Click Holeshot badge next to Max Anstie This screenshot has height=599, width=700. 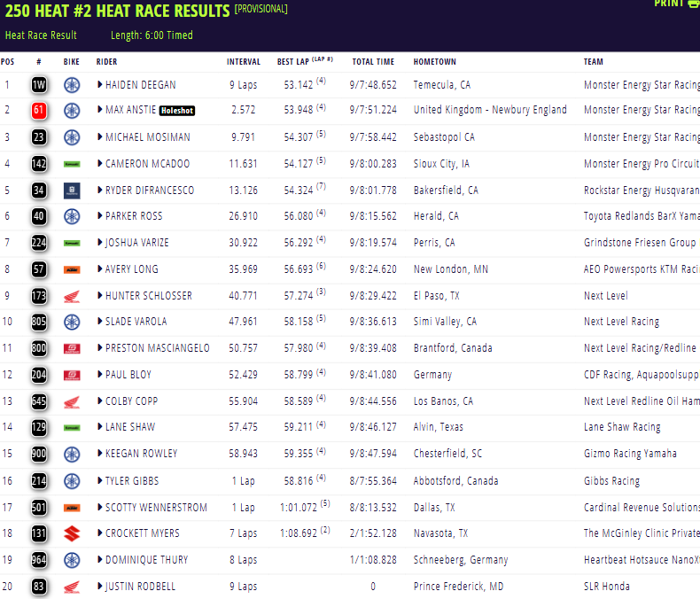click(177, 111)
